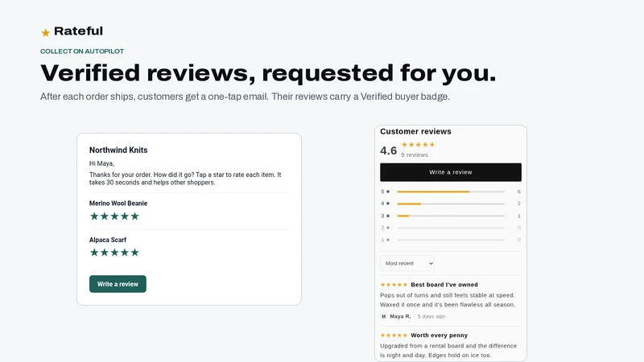The height and width of the screenshot is (362, 644).
Task: Select fifth star for Merino Wool Beanie
Action: click(134, 216)
